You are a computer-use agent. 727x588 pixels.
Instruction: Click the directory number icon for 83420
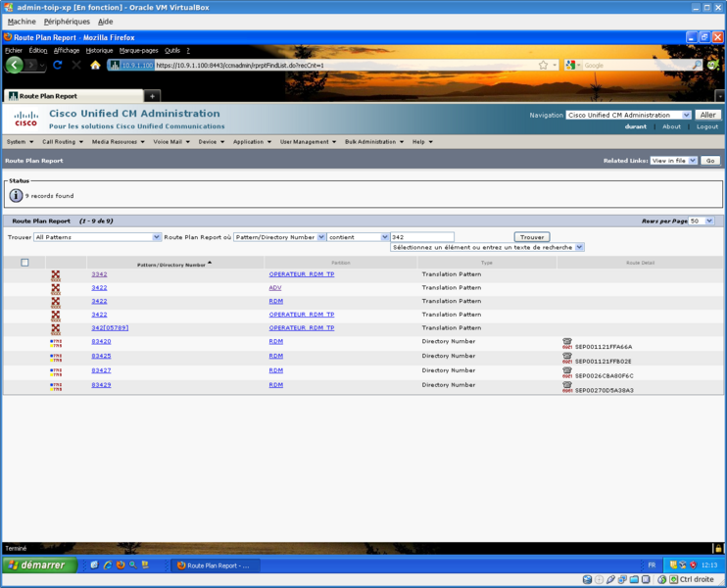(x=56, y=342)
